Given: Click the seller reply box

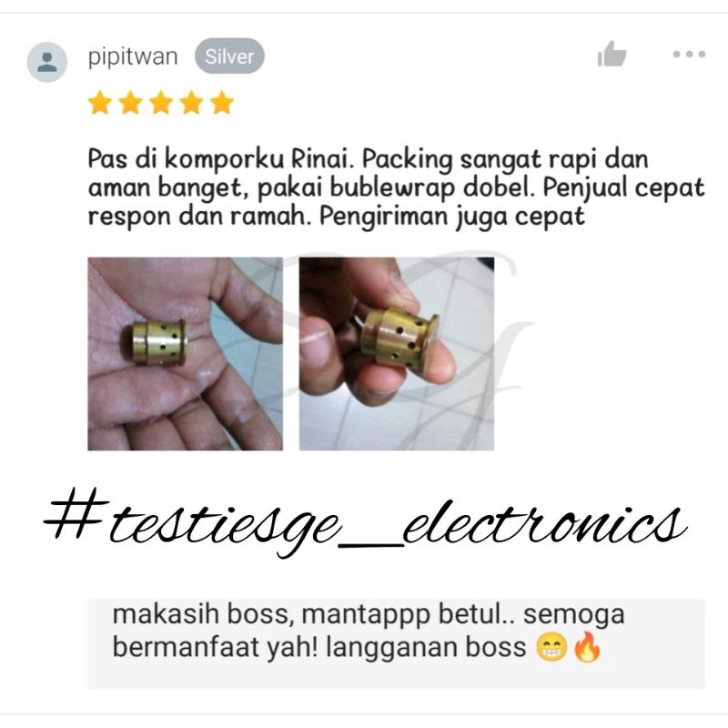Looking at the screenshot, I should (x=397, y=643).
